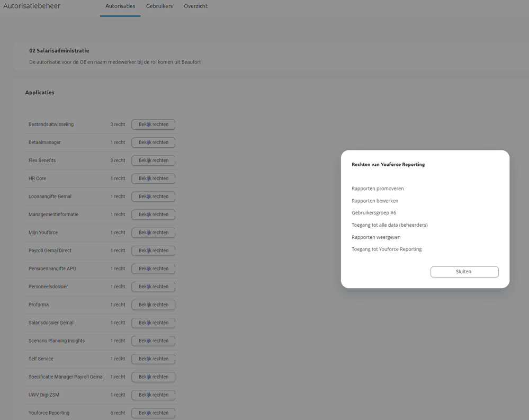
Task: View Self Service rights
Action: [153, 359]
